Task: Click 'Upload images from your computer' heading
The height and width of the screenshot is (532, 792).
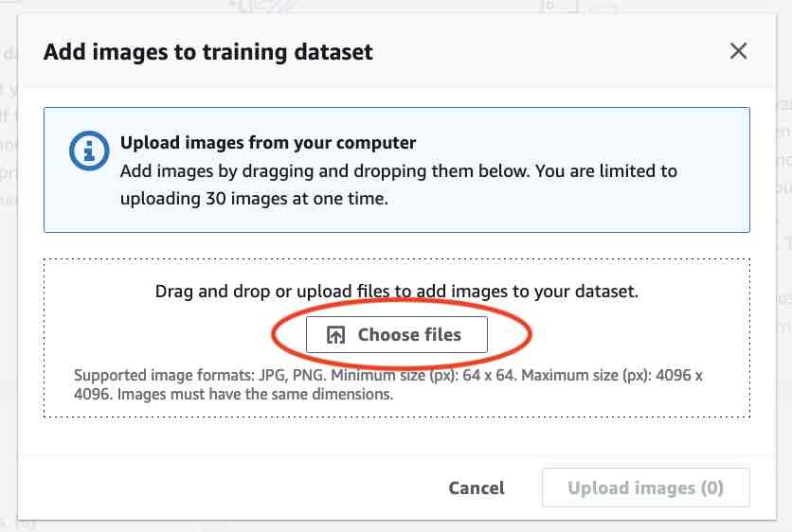Action: coord(268,144)
